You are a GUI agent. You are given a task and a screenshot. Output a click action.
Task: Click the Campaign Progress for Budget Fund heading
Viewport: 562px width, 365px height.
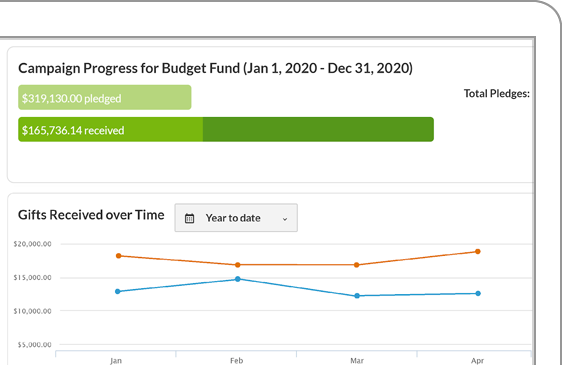click(x=215, y=68)
